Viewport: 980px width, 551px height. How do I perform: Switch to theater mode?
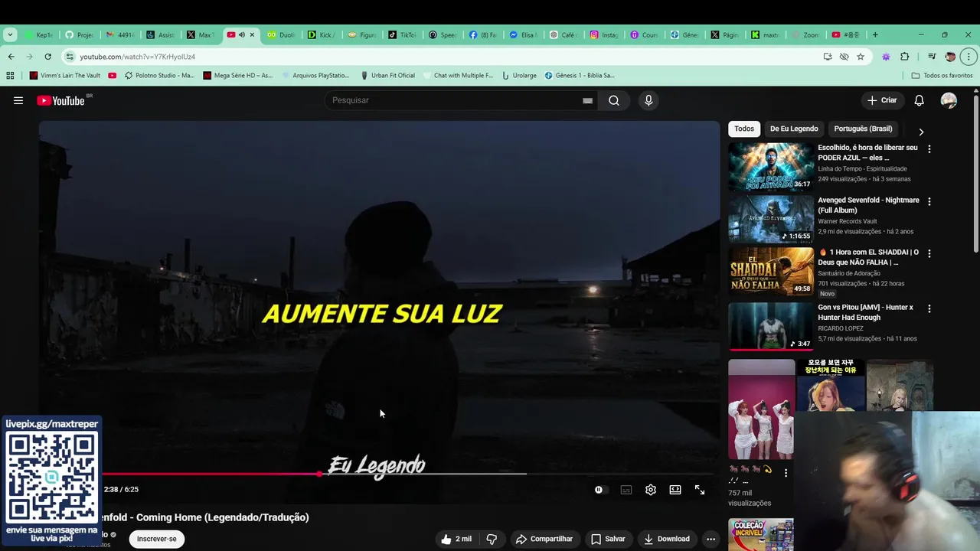(x=675, y=490)
